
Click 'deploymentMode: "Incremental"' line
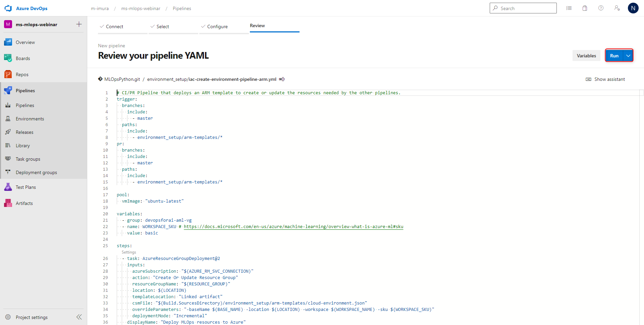(x=170, y=316)
